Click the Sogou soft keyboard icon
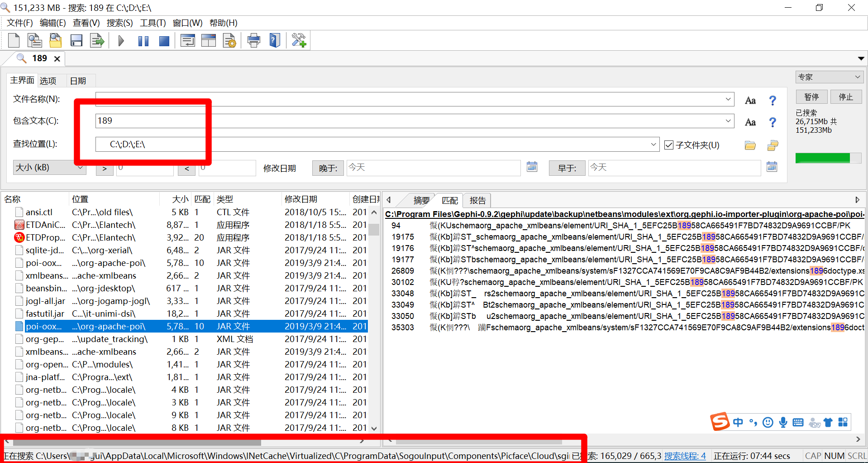868x463 pixels. coord(798,422)
